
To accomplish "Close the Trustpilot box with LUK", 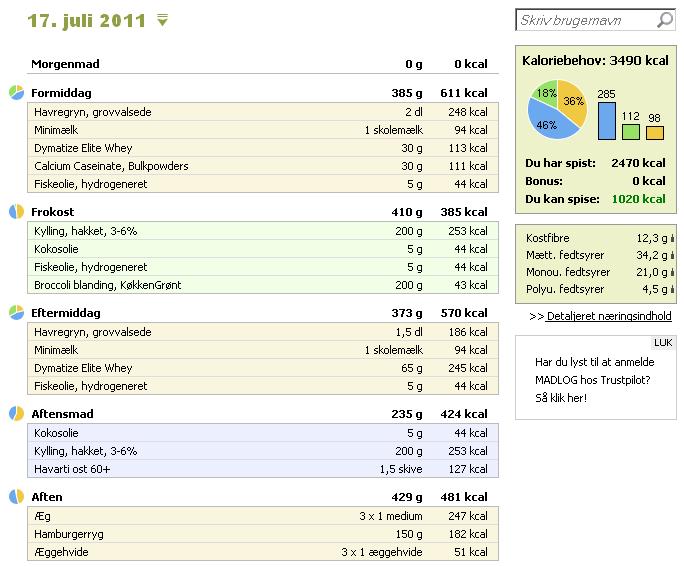I will pyautogui.click(x=663, y=343).
